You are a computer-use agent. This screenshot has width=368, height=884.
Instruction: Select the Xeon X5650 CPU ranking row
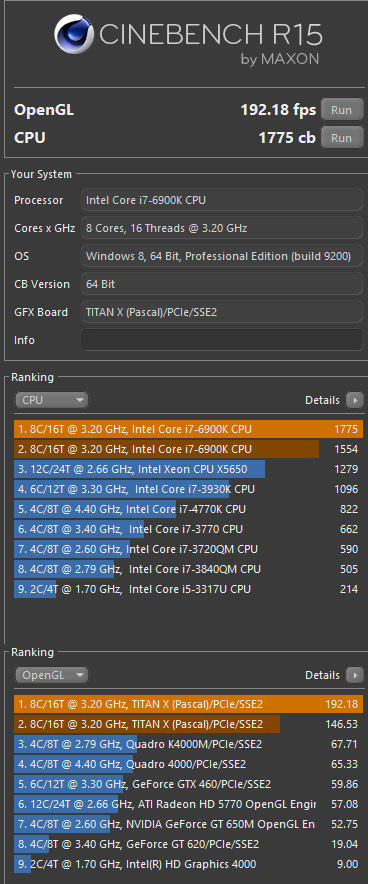[188, 469]
